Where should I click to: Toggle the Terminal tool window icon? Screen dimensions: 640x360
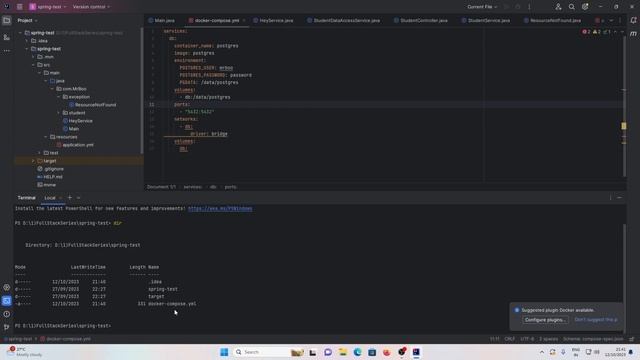[x=7, y=301]
